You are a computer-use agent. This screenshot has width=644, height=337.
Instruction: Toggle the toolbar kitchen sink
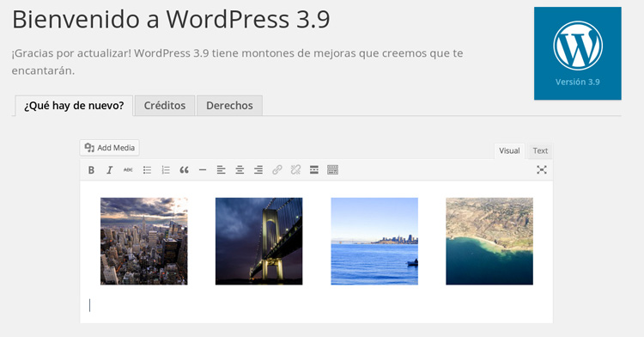tap(332, 169)
